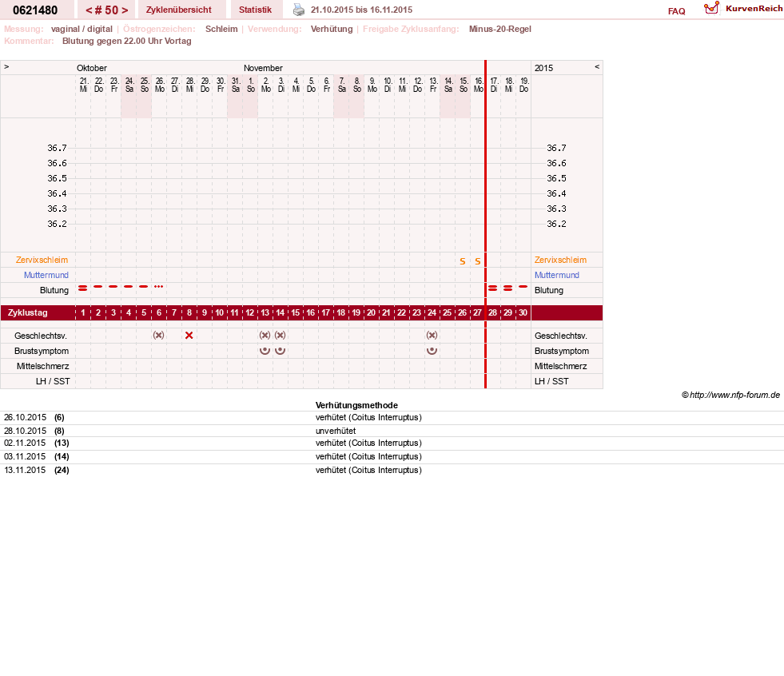The height and width of the screenshot is (676, 784).
Task: Open the Statistik tab
Action: pyautogui.click(x=255, y=10)
